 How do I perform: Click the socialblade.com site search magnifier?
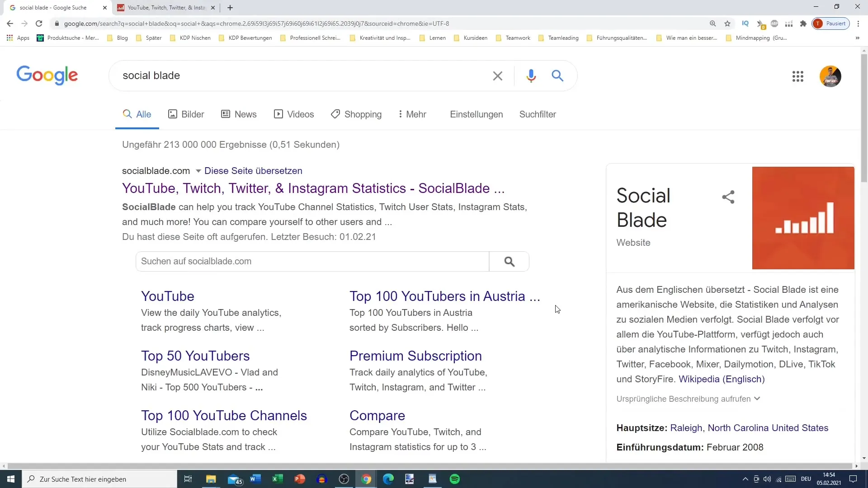509,262
